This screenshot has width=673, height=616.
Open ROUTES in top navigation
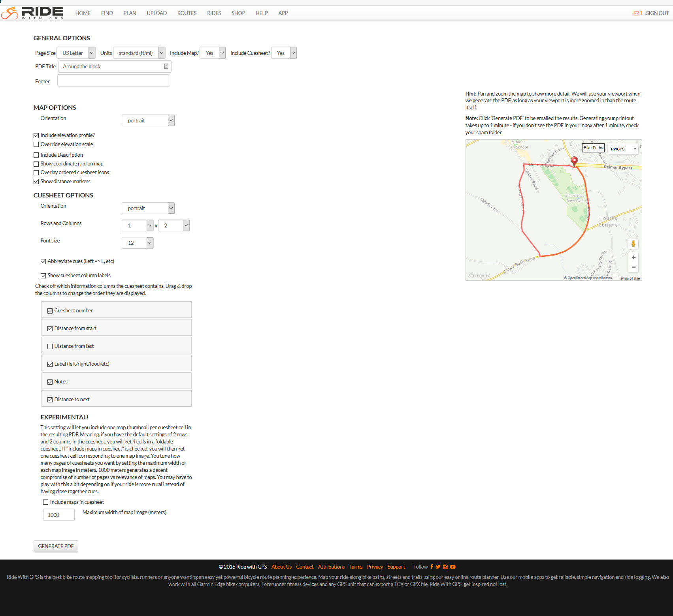(187, 13)
